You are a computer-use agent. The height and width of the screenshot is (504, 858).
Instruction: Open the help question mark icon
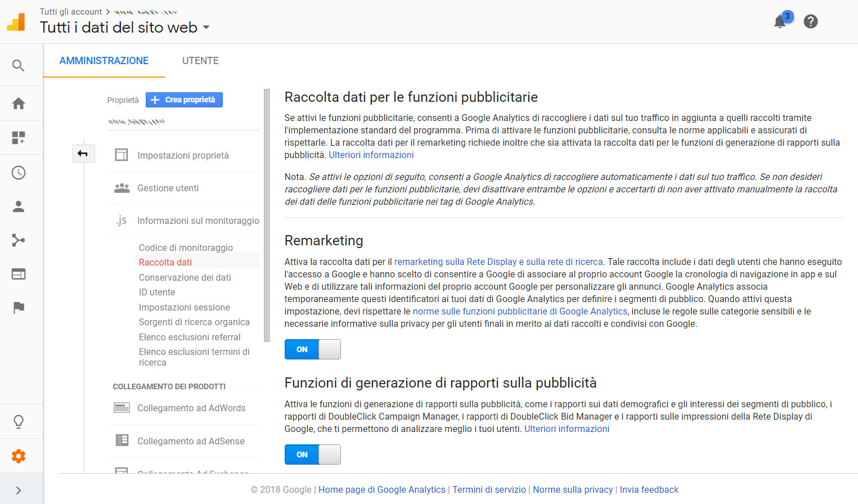(811, 21)
